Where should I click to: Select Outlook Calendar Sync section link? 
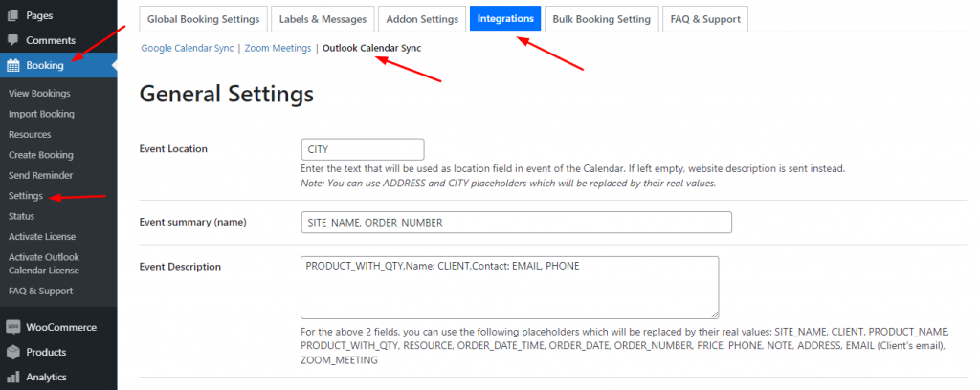(372, 48)
